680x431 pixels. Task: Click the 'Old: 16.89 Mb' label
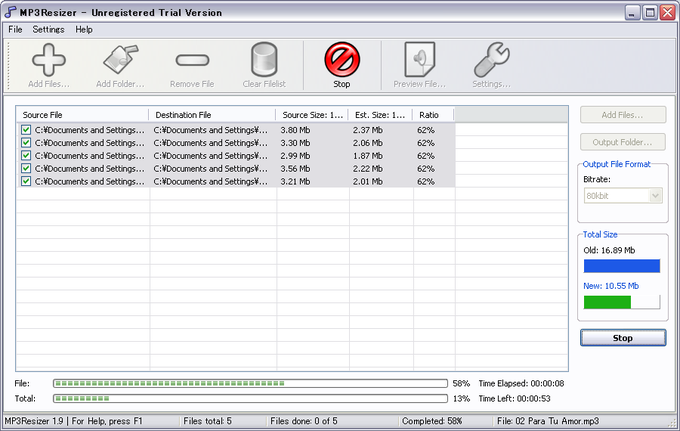(609, 250)
